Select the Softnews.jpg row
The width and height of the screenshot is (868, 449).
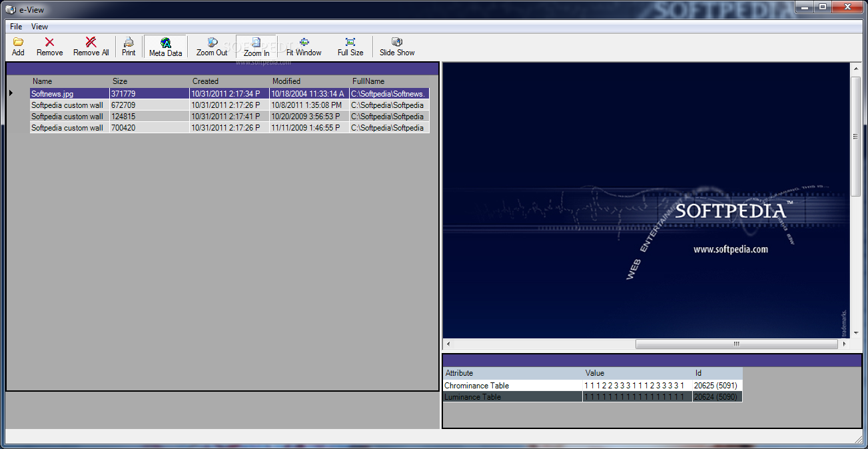click(230, 94)
